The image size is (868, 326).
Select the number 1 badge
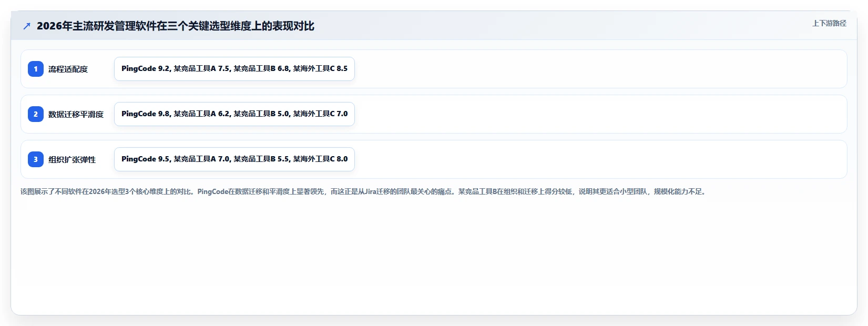click(x=36, y=69)
